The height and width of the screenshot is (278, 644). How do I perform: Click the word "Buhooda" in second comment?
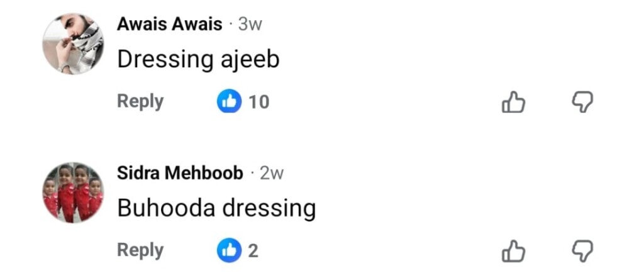[166, 208]
